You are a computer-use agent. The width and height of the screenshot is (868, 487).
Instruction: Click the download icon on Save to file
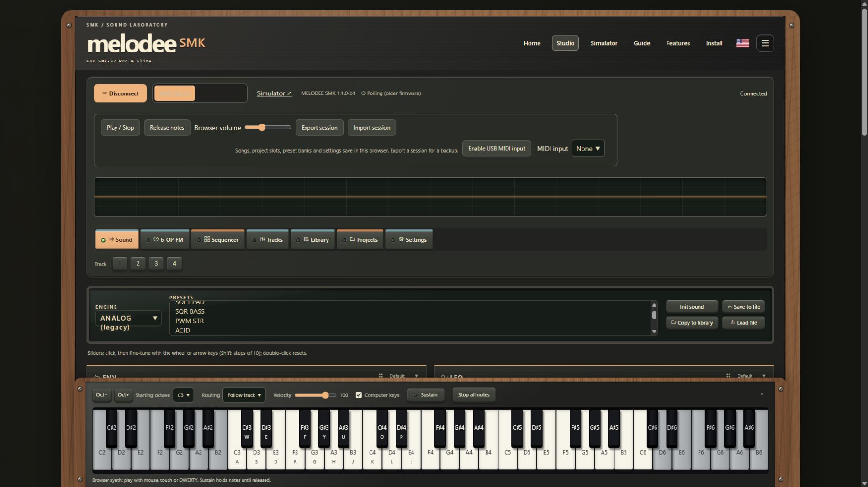coord(730,307)
